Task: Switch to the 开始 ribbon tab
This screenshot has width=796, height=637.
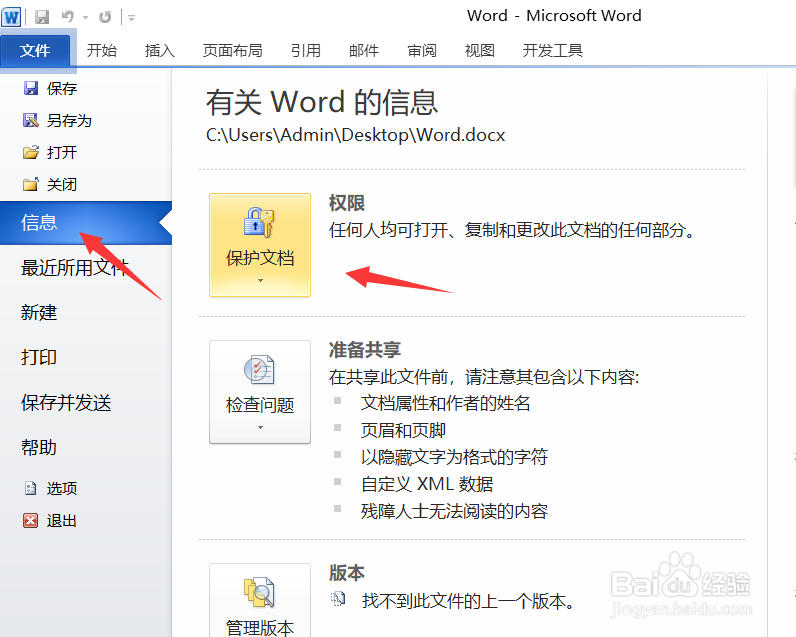Action: 102,50
